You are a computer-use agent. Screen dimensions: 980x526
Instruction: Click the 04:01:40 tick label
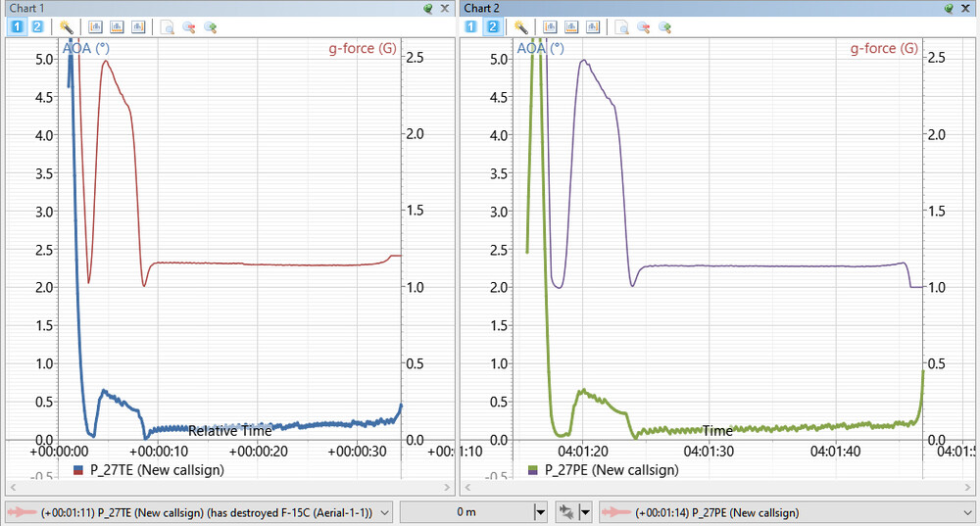pyautogui.click(x=836, y=451)
